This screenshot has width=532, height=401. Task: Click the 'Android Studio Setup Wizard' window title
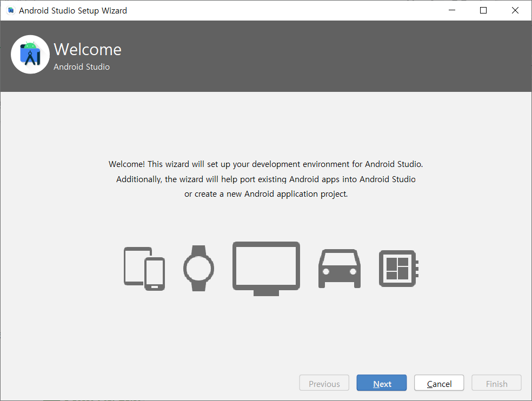[x=73, y=10]
